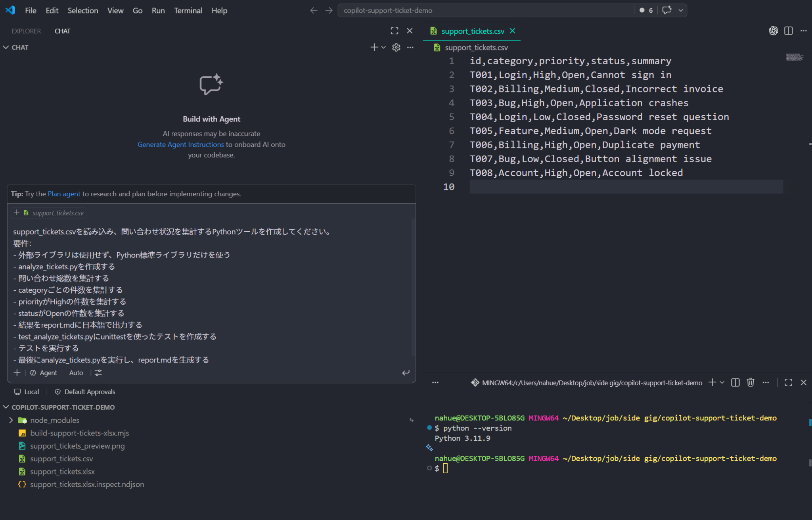
Task: Open the new chat dropdown arrow
Action: (x=383, y=47)
